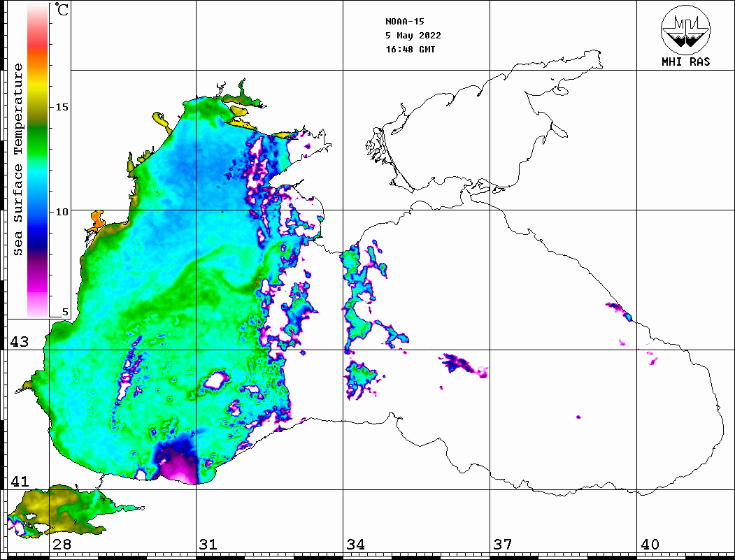Click the orange warm lagoon on west coast

point(97,220)
